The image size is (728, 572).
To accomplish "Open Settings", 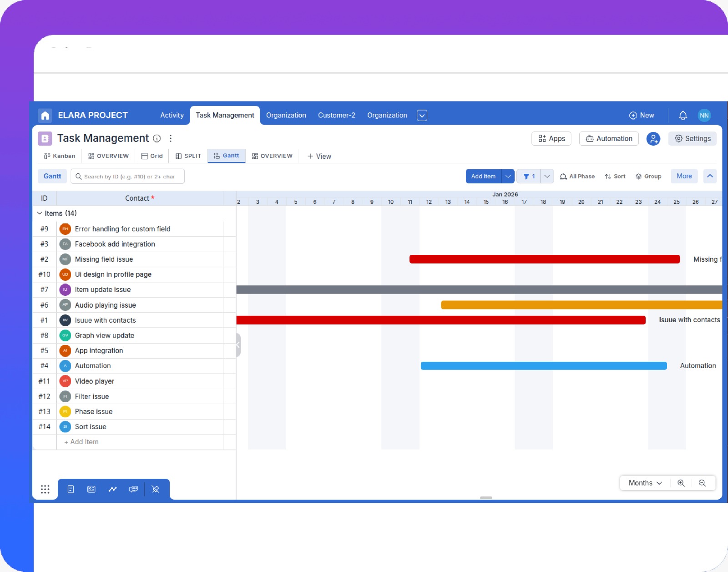I will point(692,138).
